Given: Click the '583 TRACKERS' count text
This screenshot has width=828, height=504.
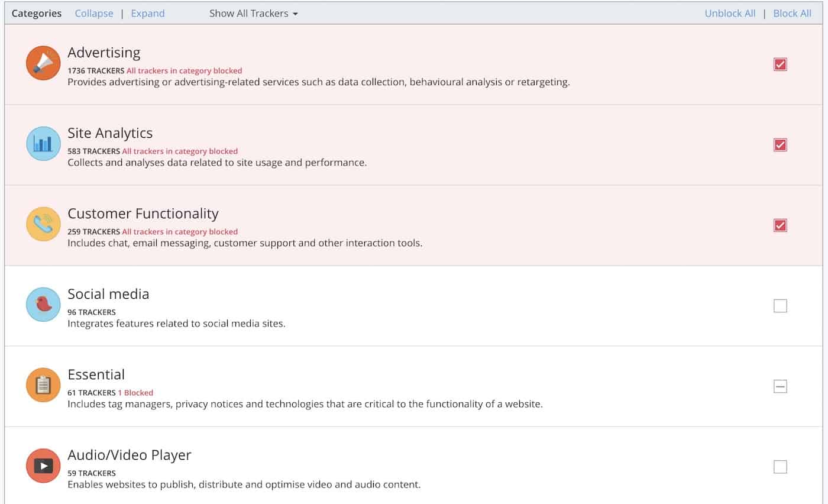Looking at the screenshot, I should 93,151.
